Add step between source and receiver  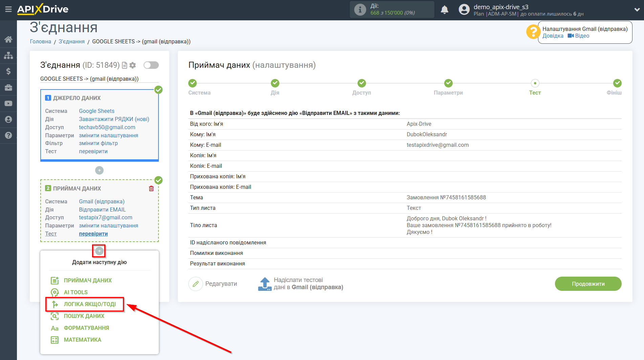(99, 170)
